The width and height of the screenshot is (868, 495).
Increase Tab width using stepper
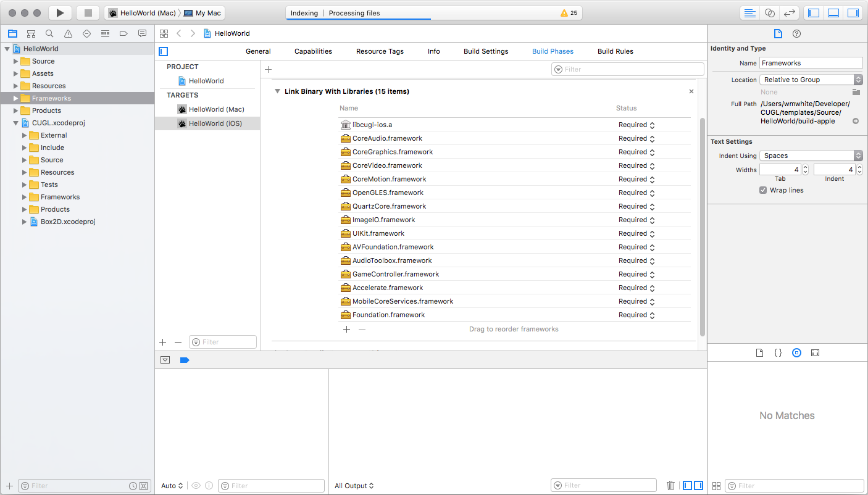pyautogui.click(x=805, y=167)
